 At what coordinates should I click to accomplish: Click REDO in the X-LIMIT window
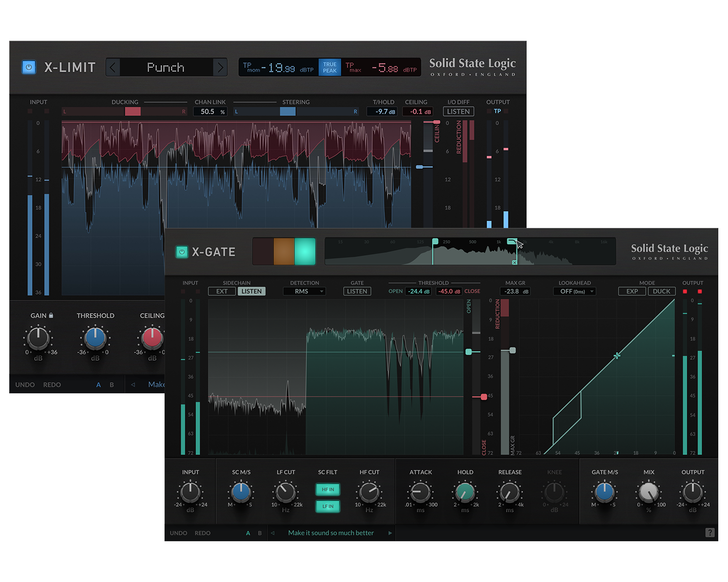coord(52,385)
